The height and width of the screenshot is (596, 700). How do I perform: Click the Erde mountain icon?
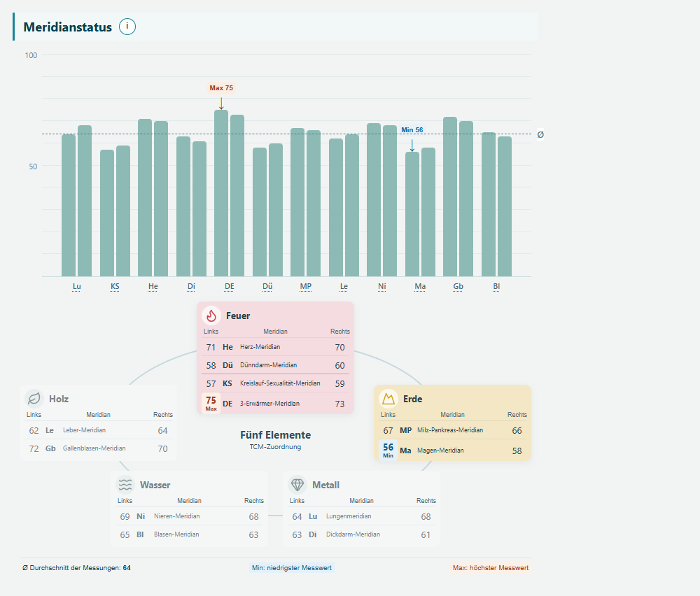[x=388, y=398]
